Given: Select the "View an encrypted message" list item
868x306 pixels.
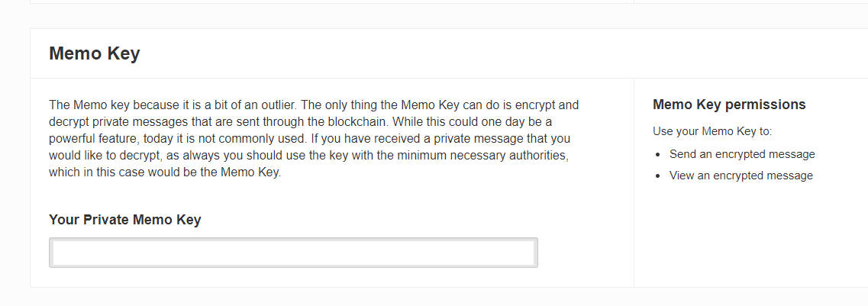Looking at the screenshot, I should click(741, 176).
